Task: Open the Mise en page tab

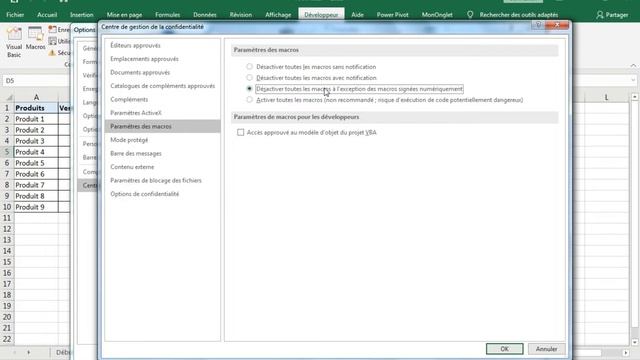Action: [124, 15]
